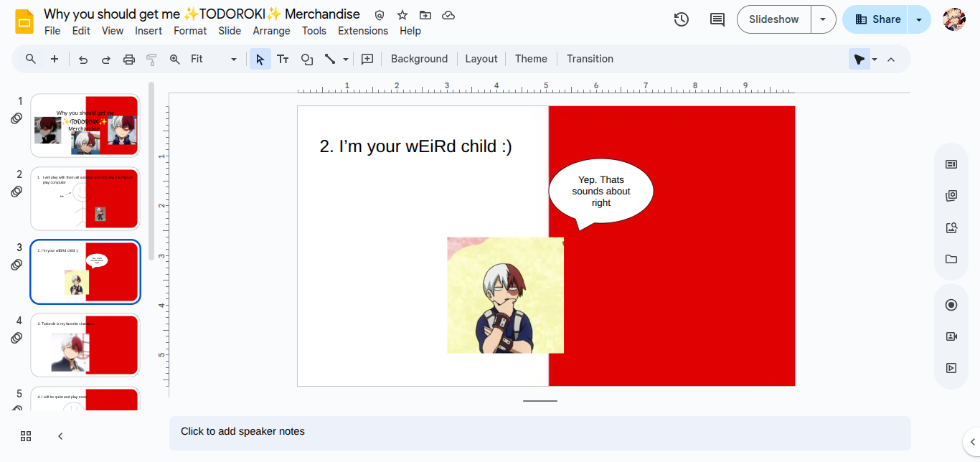
Task: Click the move to folder icon
Action: click(x=425, y=15)
